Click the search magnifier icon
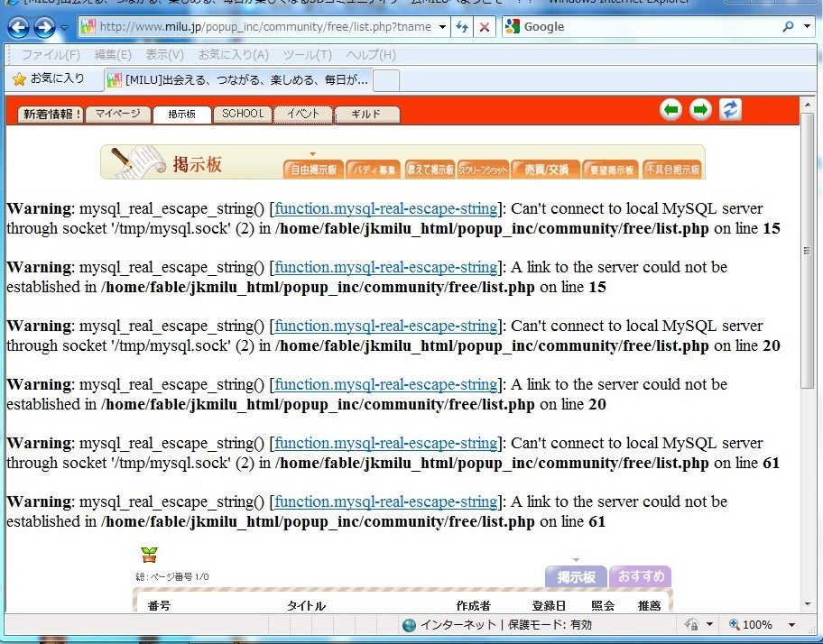This screenshot has height=644, width=823. click(x=789, y=27)
